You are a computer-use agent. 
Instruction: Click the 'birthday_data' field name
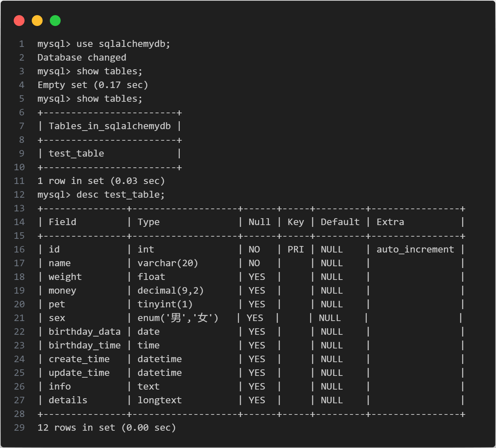point(84,332)
